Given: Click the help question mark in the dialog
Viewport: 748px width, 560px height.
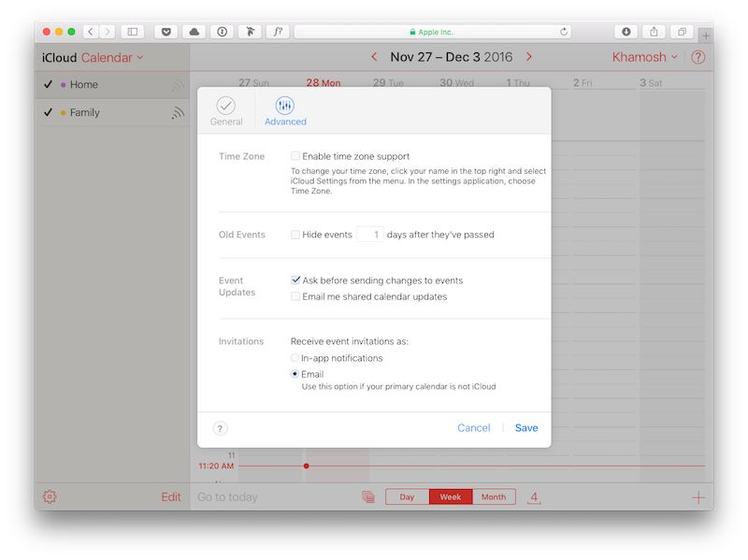Looking at the screenshot, I should (x=221, y=428).
